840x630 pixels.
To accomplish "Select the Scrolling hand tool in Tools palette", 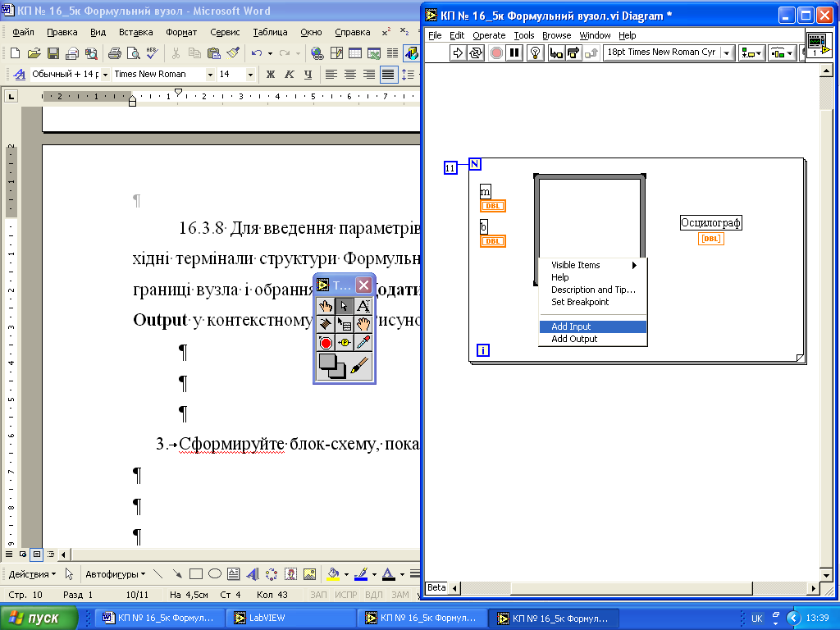I will [363, 324].
